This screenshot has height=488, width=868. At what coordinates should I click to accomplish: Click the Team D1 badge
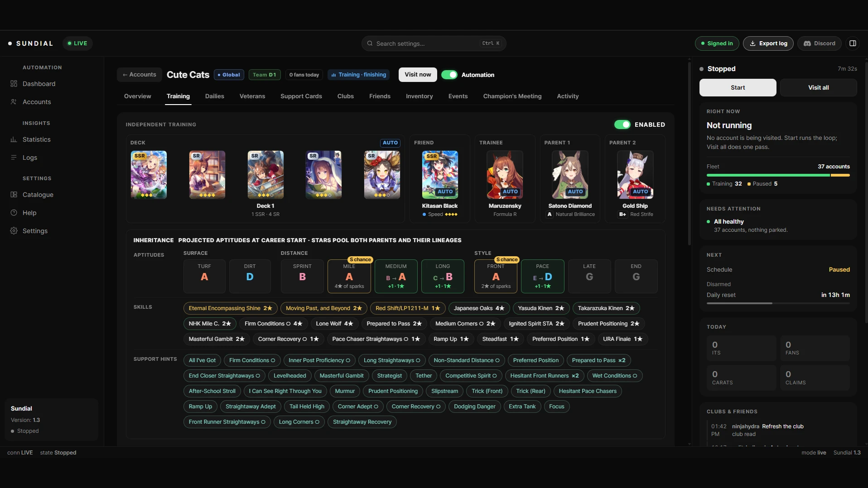point(265,75)
